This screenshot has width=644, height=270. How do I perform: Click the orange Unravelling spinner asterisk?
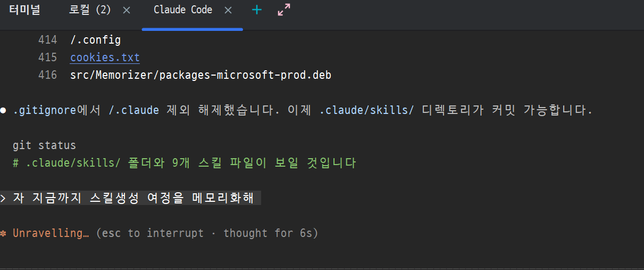(3, 233)
